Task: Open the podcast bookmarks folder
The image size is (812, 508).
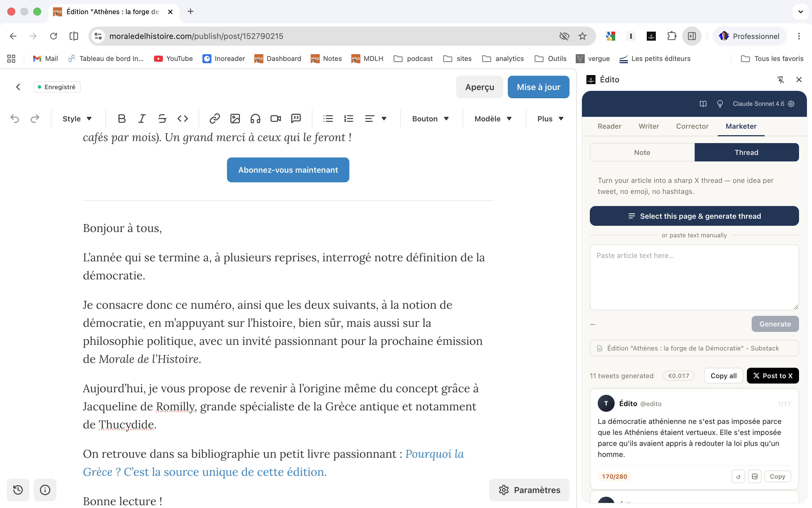Action: coord(413,58)
